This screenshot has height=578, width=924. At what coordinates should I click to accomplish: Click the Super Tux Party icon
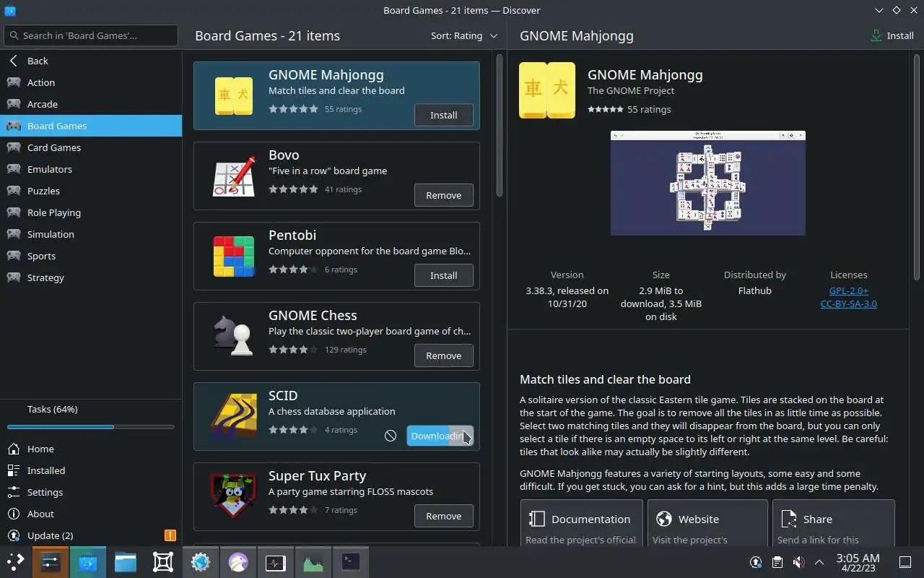point(234,497)
